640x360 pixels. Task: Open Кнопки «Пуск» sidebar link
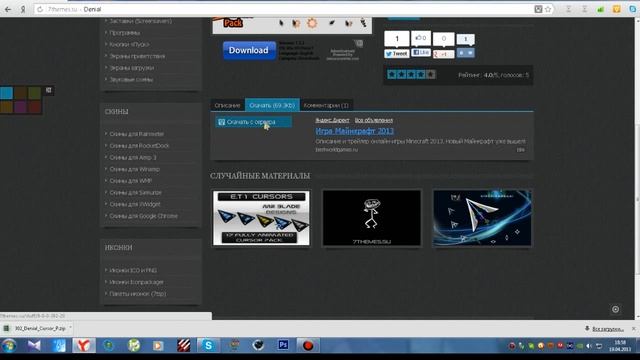pyautogui.click(x=129, y=44)
